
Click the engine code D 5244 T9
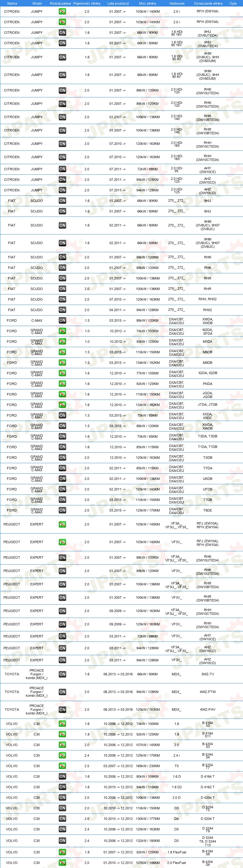coord(208,830)
